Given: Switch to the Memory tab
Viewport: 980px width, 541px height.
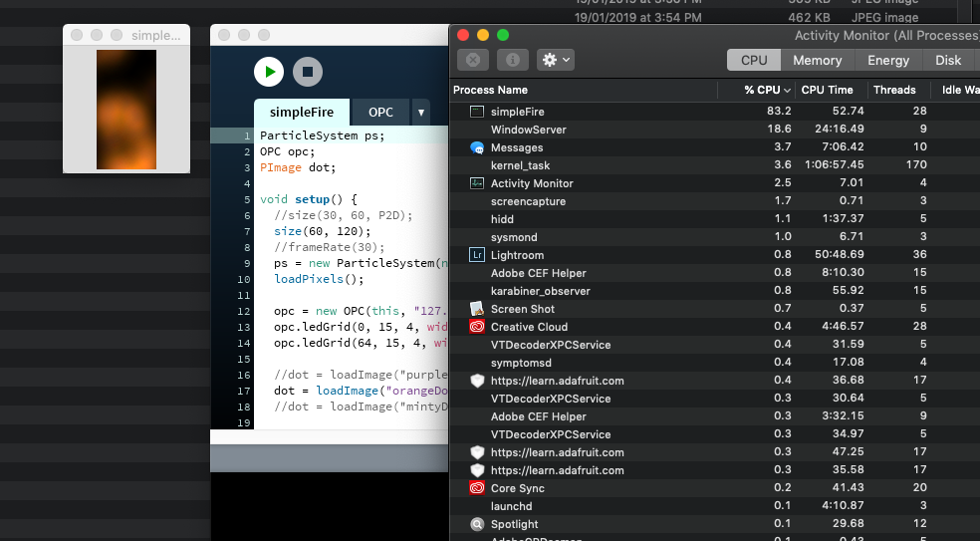Looking at the screenshot, I should (x=817, y=60).
